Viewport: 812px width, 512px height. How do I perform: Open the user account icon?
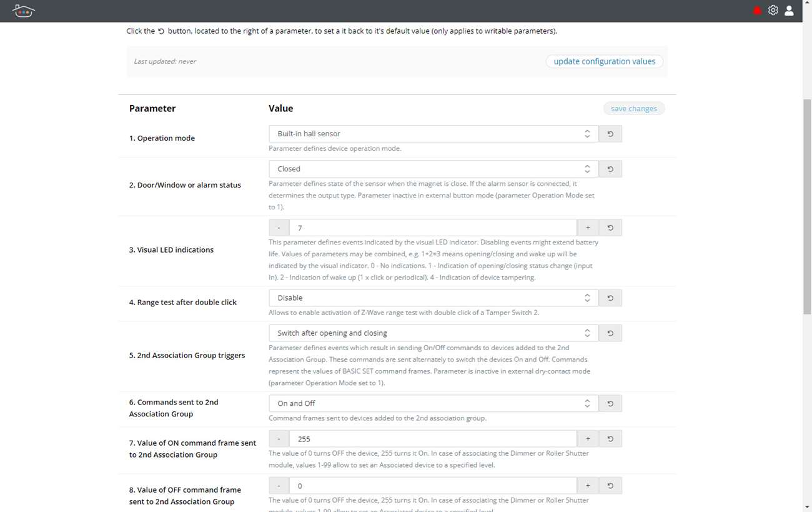coord(789,11)
